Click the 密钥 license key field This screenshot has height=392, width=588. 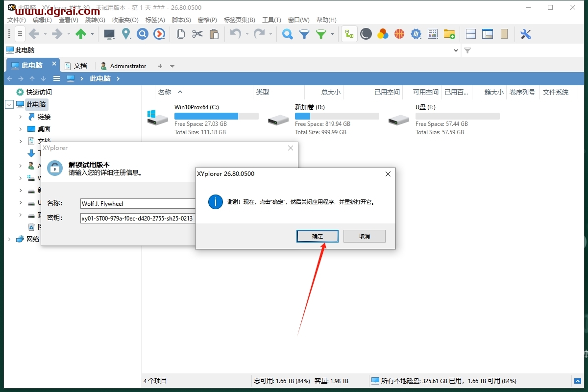pyautogui.click(x=138, y=219)
